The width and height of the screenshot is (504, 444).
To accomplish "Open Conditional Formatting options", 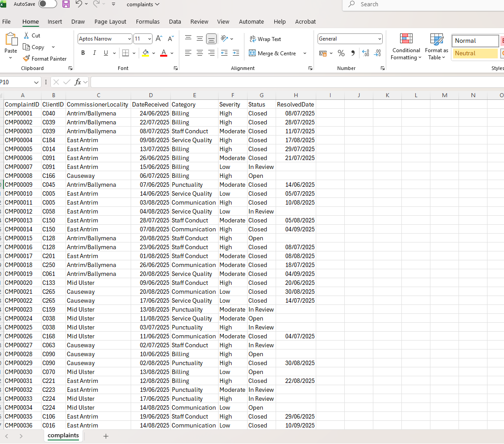I will tap(406, 46).
